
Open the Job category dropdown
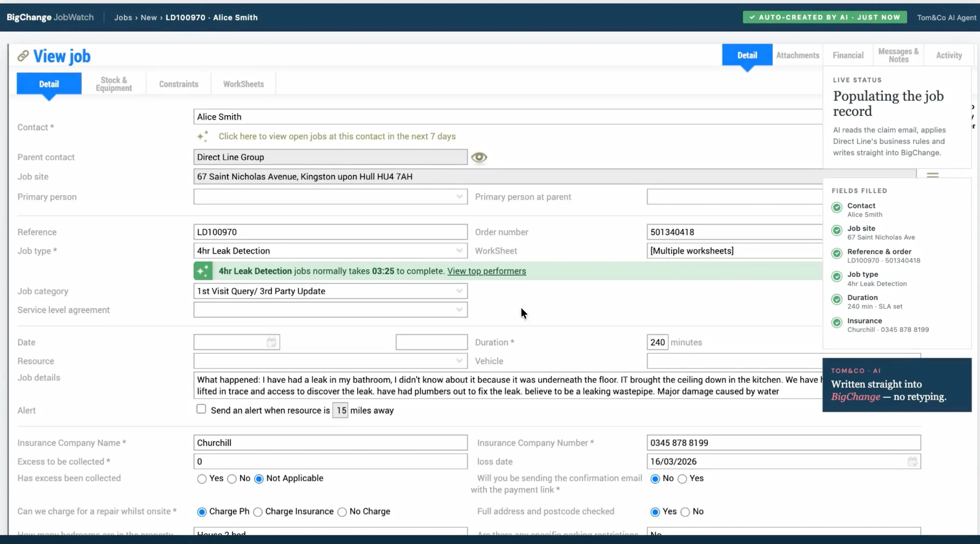330,291
